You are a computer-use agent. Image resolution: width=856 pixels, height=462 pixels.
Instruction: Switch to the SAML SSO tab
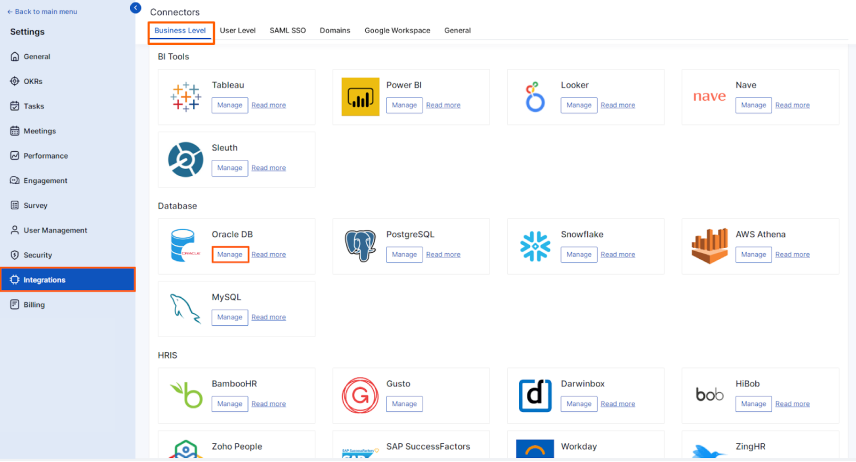coord(288,31)
